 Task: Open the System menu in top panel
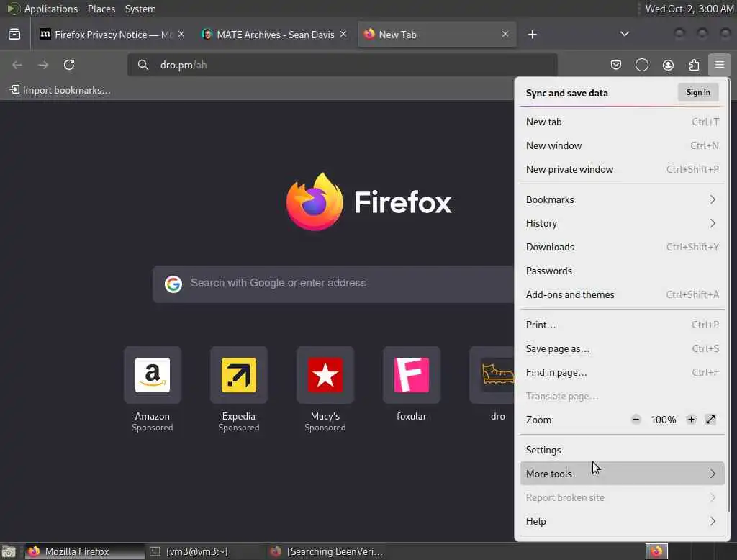pos(140,9)
